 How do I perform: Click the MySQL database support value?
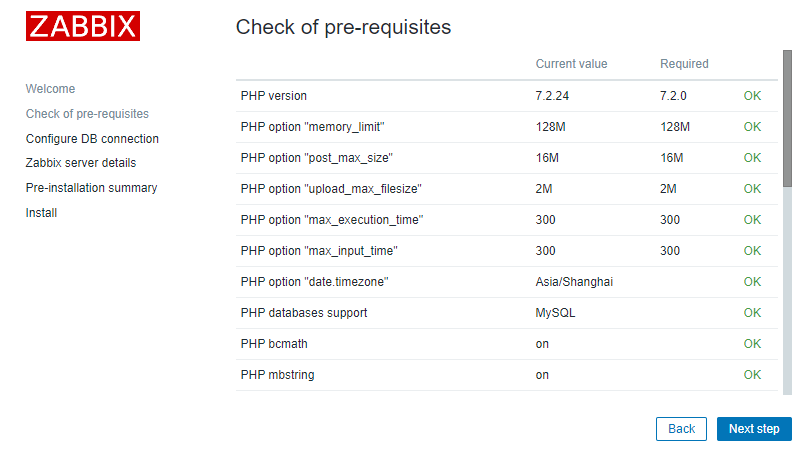555,313
